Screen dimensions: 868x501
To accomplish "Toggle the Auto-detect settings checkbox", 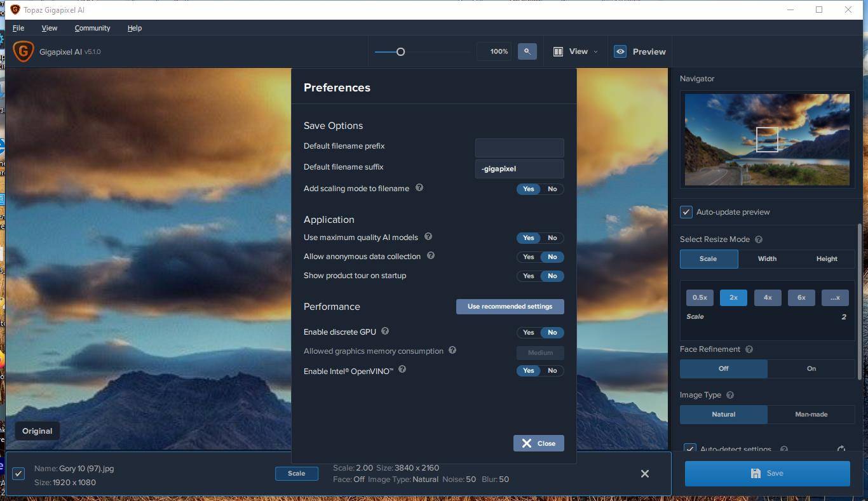I will [x=690, y=448].
